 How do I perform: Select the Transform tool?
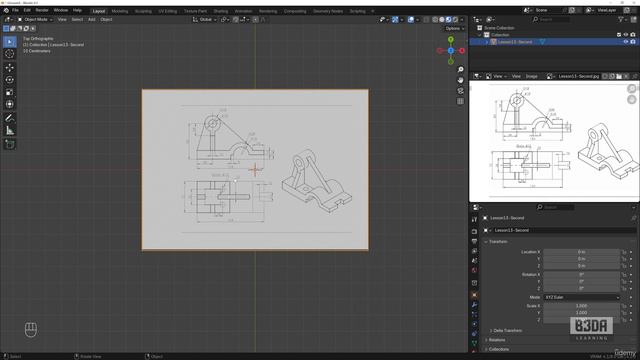coord(10,104)
